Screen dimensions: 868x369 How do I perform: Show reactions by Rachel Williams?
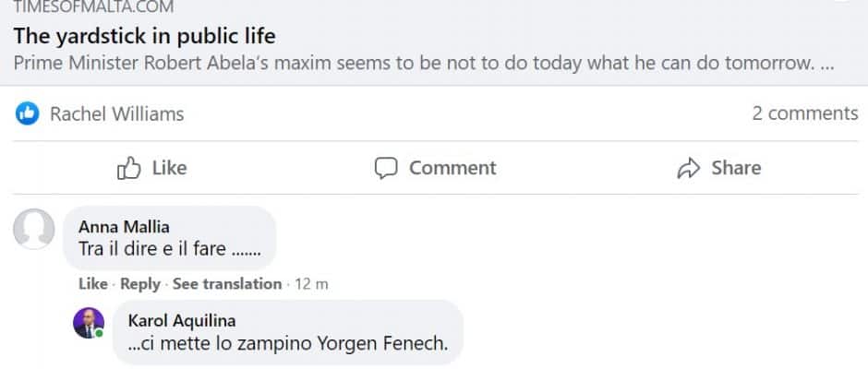[x=116, y=114]
